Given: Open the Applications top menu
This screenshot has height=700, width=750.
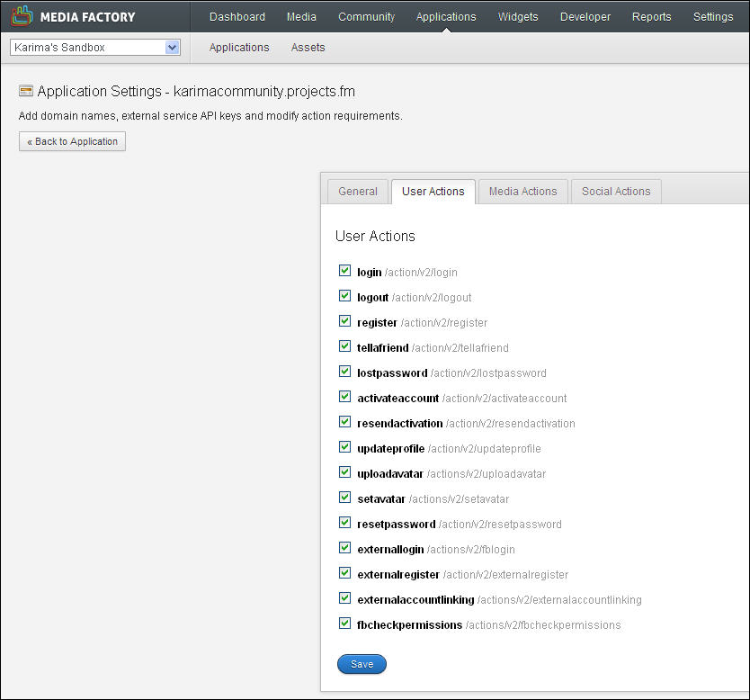Looking at the screenshot, I should 446,17.
